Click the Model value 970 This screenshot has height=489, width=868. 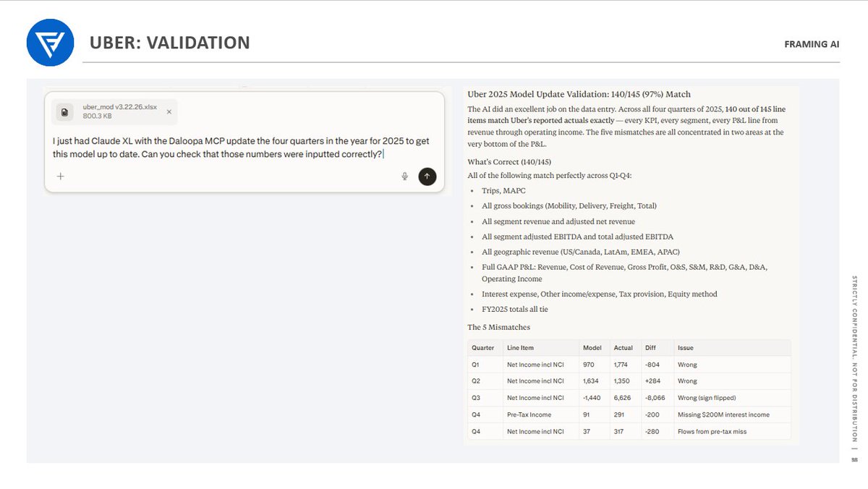pyautogui.click(x=589, y=365)
